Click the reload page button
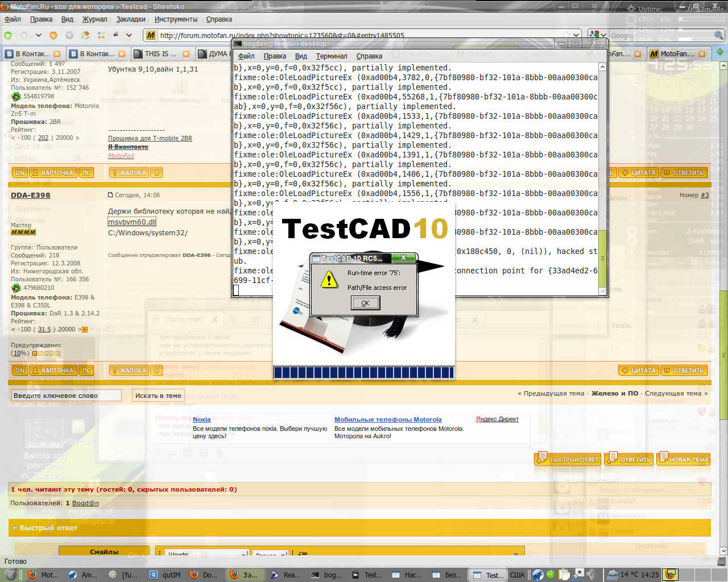The width and height of the screenshot is (728, 582). point(53,35)
